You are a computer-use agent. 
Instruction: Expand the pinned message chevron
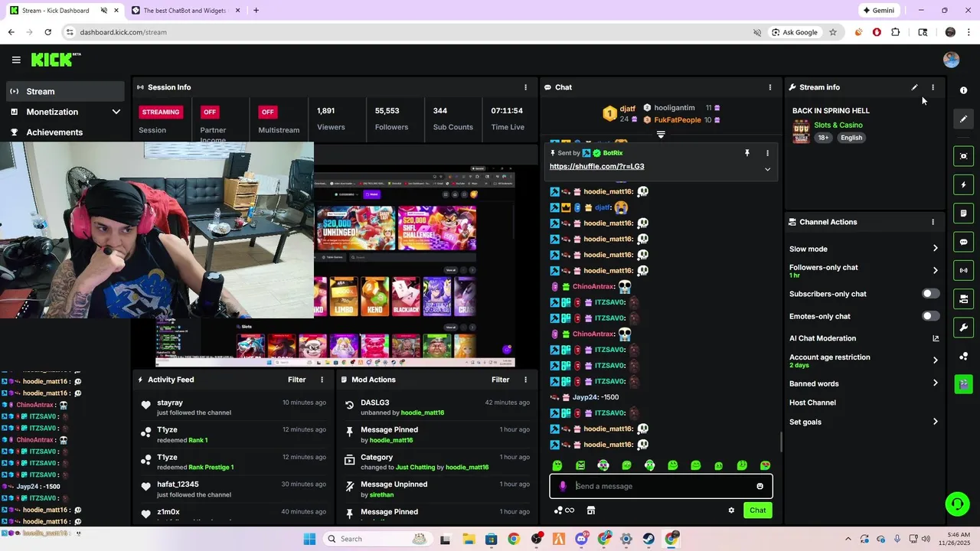(x=767, y=169)
